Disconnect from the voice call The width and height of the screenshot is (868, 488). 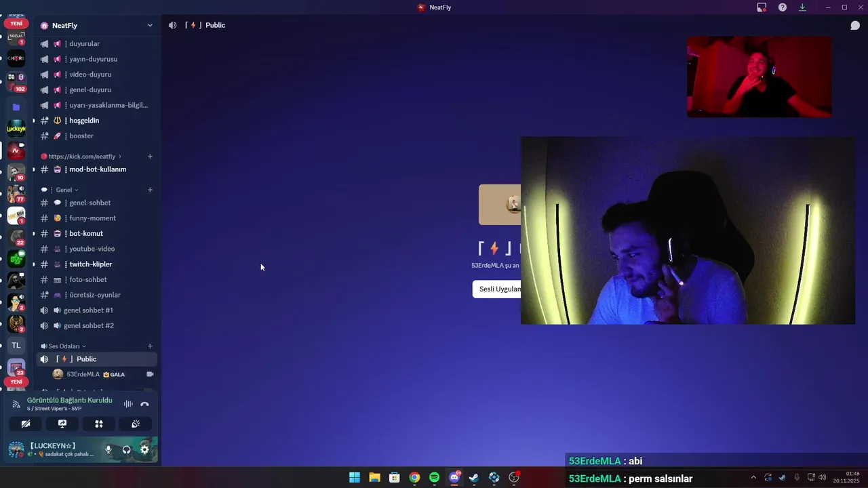[x=144, y=404]
